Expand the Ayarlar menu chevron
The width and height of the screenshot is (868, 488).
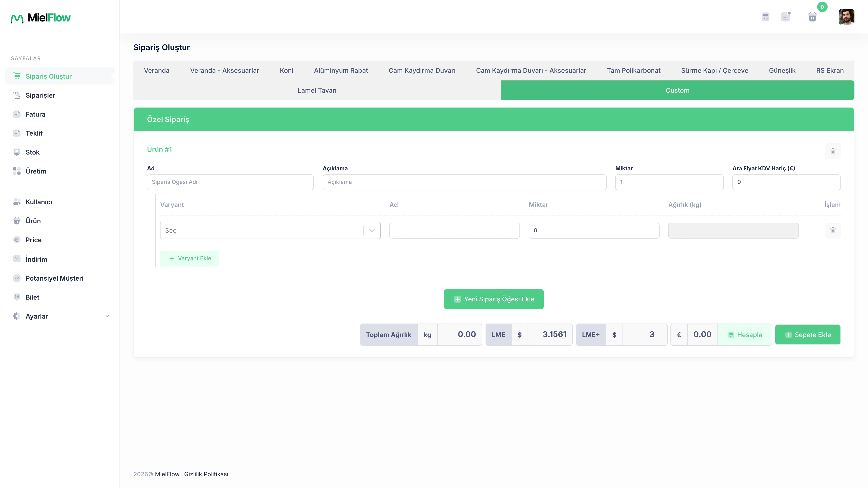coord(108,316)
